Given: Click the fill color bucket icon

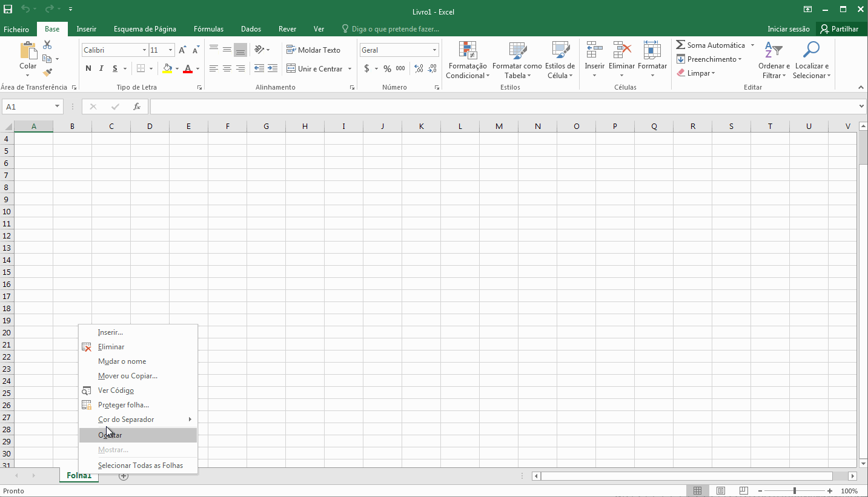Looking at the screenshot, I should pos(168,68).
